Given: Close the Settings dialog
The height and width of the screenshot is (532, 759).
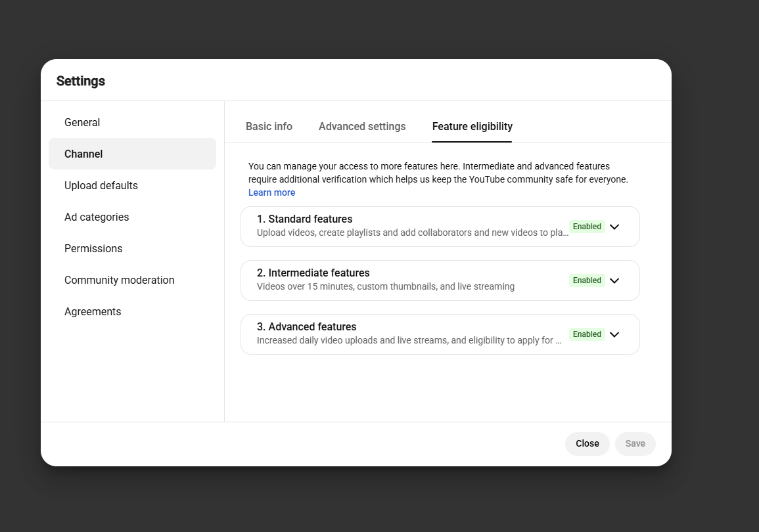Looking at the screenshot, I should 587,443.
